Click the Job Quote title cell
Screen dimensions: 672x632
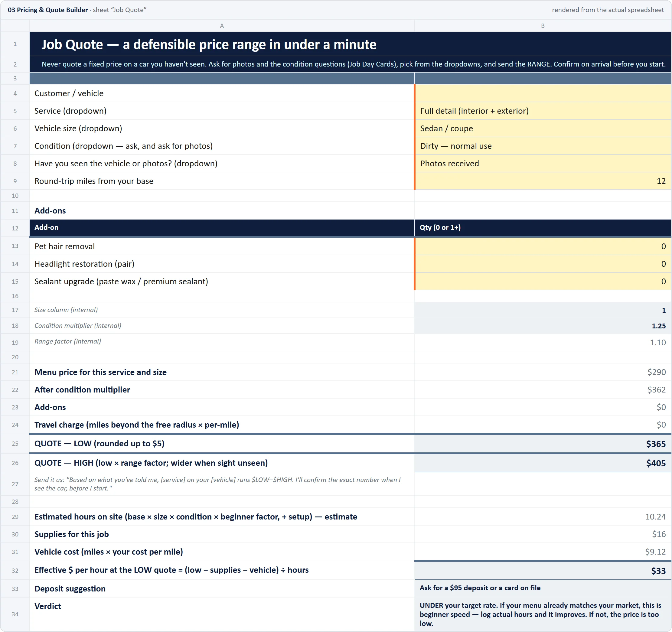[x=350, y=44]
